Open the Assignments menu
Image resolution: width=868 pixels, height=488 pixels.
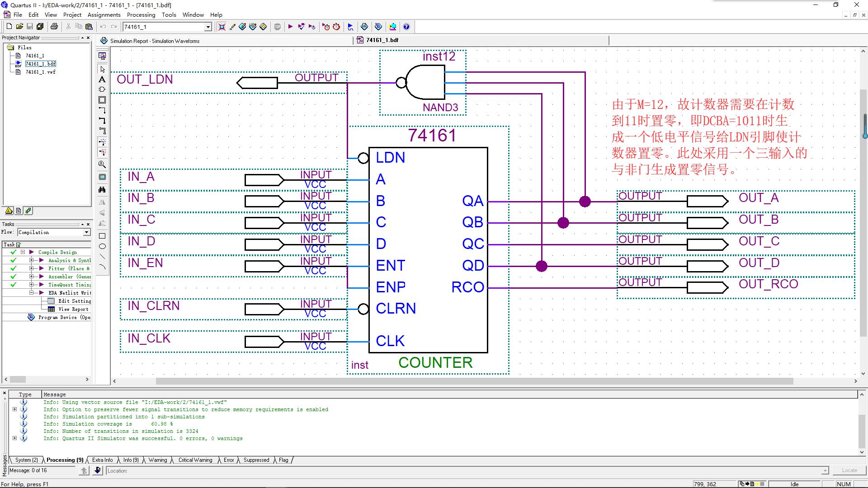[x=104, y=14]
